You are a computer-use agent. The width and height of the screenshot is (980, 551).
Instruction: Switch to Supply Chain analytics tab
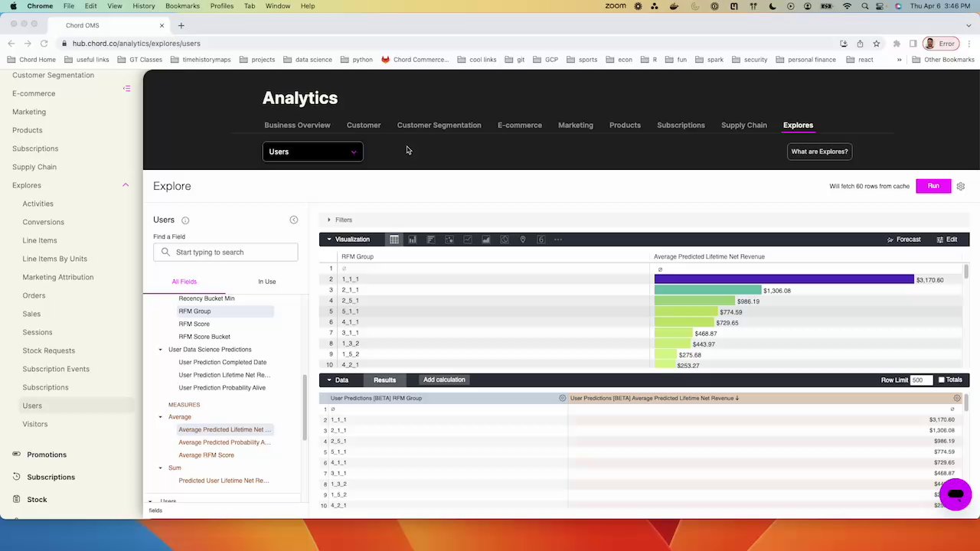(x=743, y=125)
